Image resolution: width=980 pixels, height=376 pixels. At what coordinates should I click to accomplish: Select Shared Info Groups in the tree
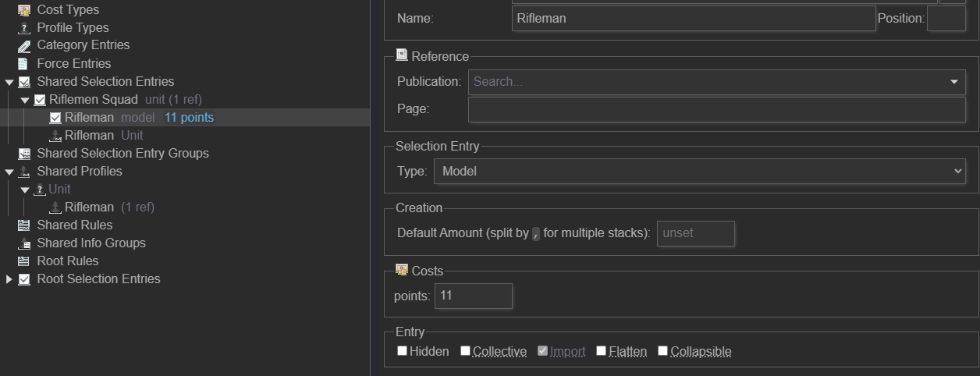pyautogui.click(x=91, y=243)
